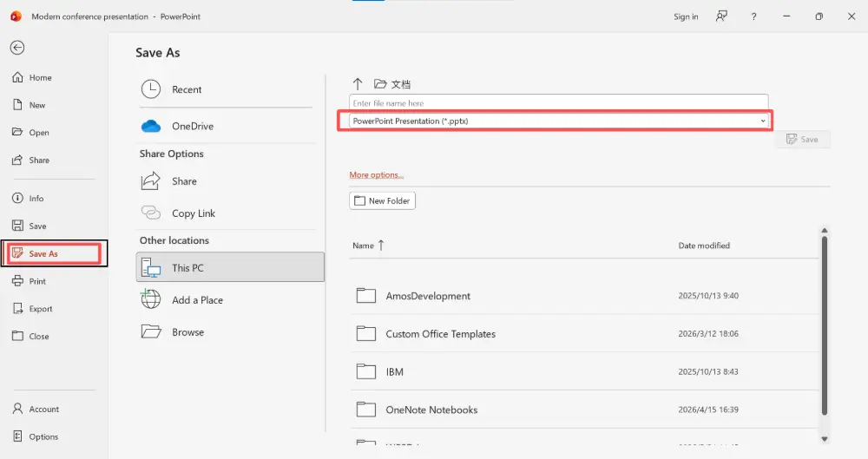Viewport: 868px width, 459px height.
Task: Click the open folder icon beside 文档
Action: point(380,84)
